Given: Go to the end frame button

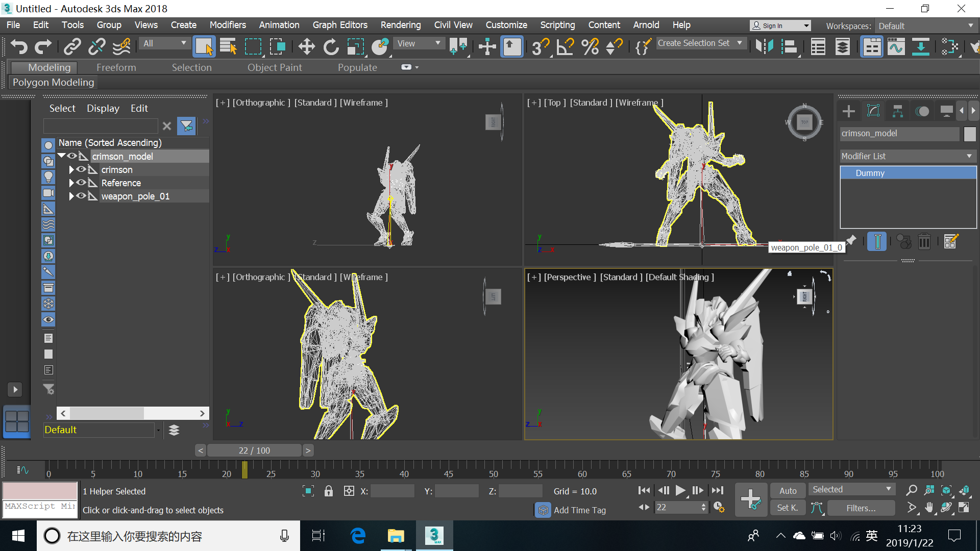Looking at the screenshot, I should [x=718, y=490].
